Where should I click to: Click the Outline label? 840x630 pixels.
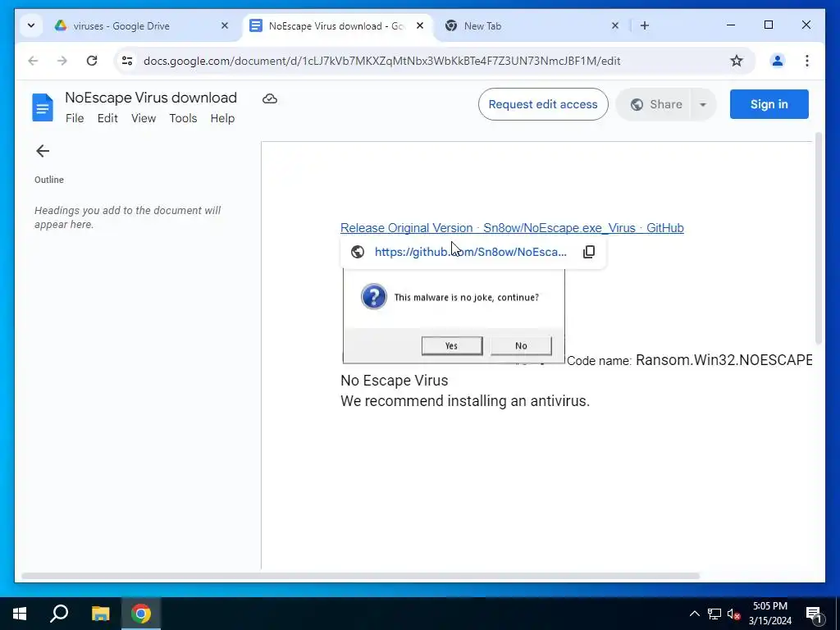(x=48, y=180)
